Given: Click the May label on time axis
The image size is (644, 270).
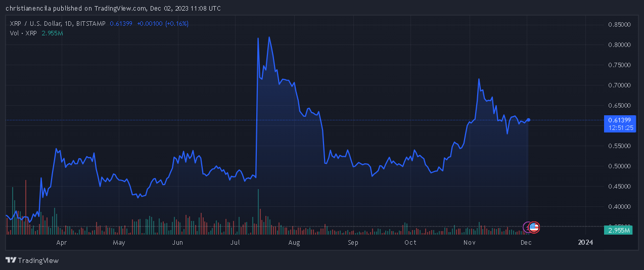Looking at the screenshot, I should pos(119,243).
